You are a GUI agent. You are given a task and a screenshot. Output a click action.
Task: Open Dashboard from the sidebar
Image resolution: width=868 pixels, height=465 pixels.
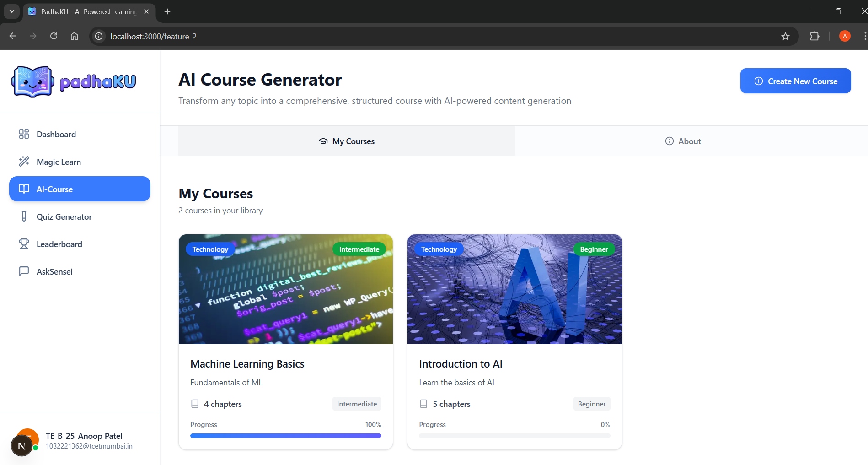[80, 134]
